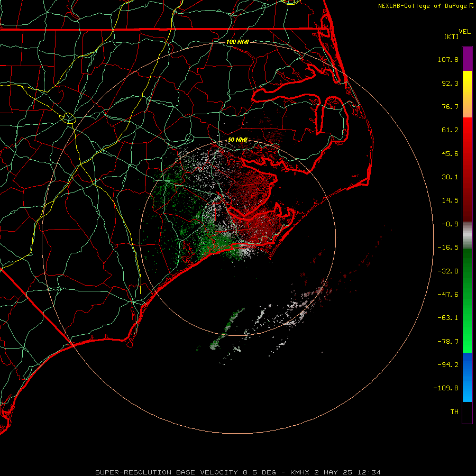The width and height of the screenshot is (476, 476).
Task: Select the -16.5 velocity value
Action: [x=448, y=248]
